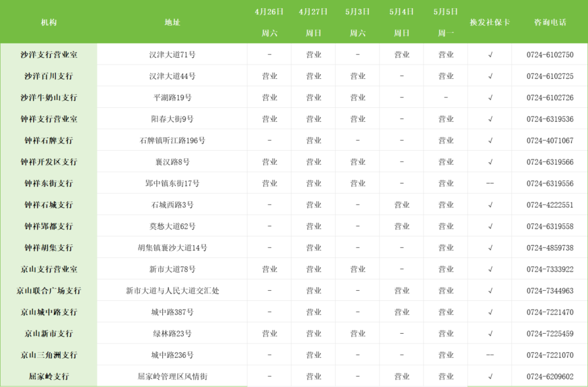
Task: Select the 屈家岭支行 cell
Action: tap(49, 376)
